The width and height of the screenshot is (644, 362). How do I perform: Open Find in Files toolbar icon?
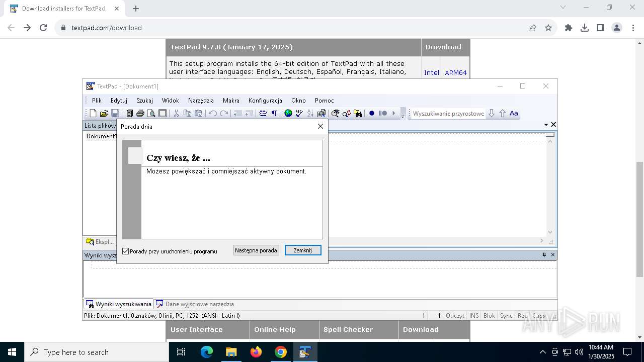[x=358, y=113]
